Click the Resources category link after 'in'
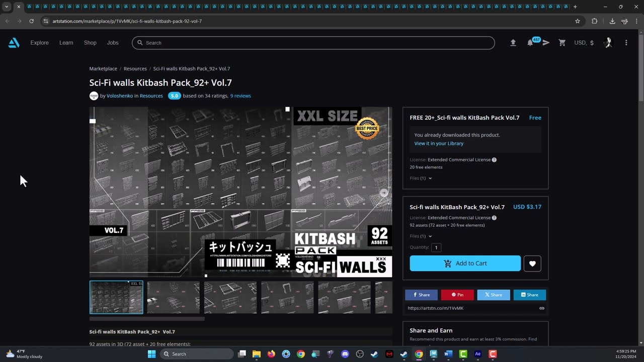This screenshot has width=644, height=362. (151, 96)
